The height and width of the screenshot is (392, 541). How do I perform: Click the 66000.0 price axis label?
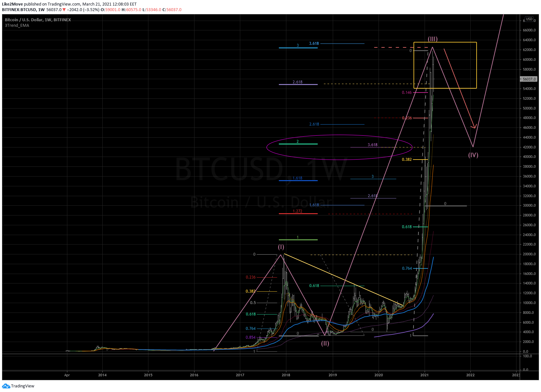tap(529, 30)
